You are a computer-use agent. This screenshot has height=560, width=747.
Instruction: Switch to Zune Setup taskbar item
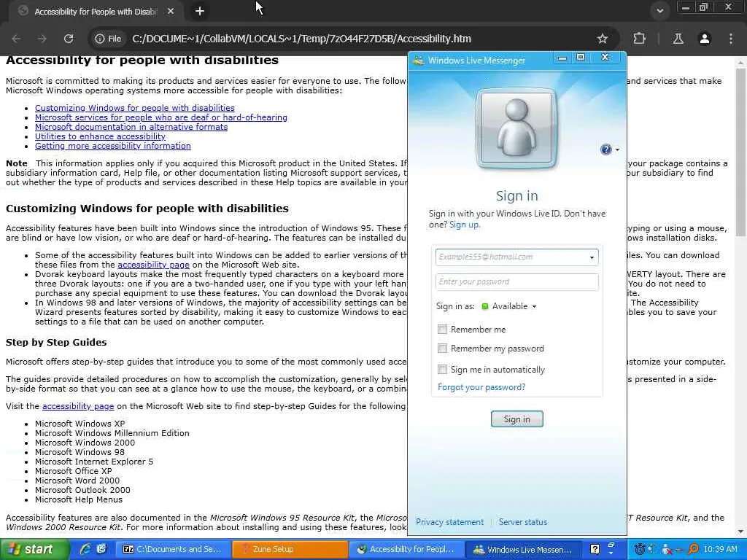coord(290,549)
